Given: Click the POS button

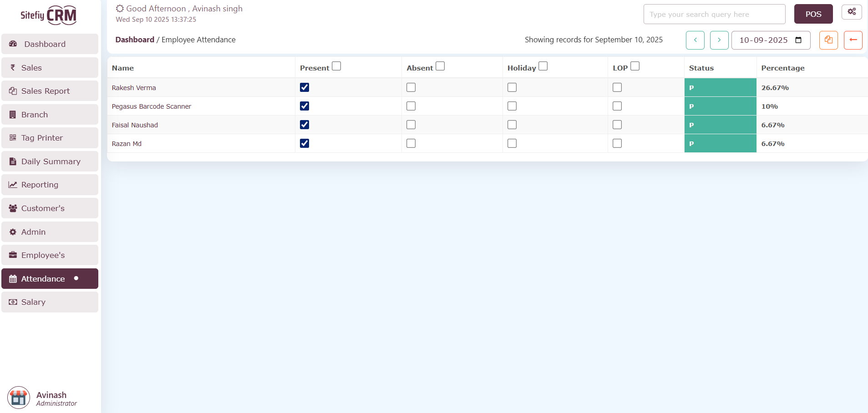Looking at the screenshot, I should click(813, 14).
